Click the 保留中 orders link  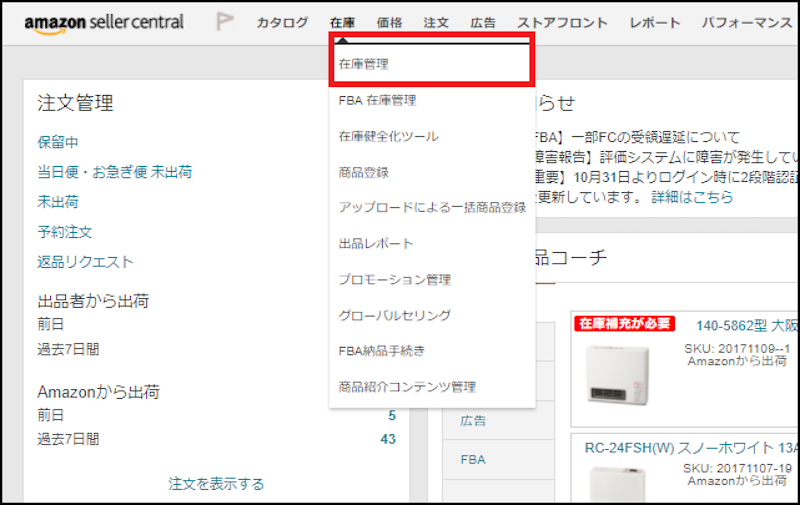click(x=58, y=142)
